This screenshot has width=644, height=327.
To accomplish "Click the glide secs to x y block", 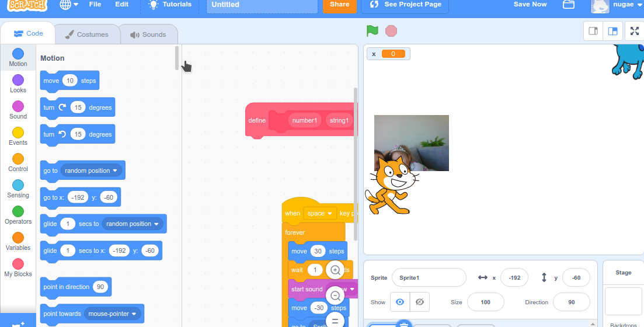I will (101, 251).
